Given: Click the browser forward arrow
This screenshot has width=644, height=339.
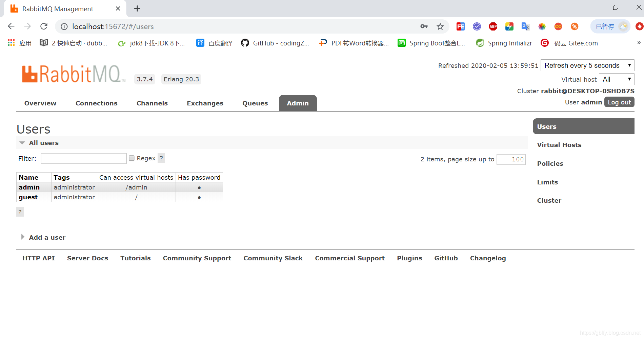Looking at the screenshot, I should point(27,26).
